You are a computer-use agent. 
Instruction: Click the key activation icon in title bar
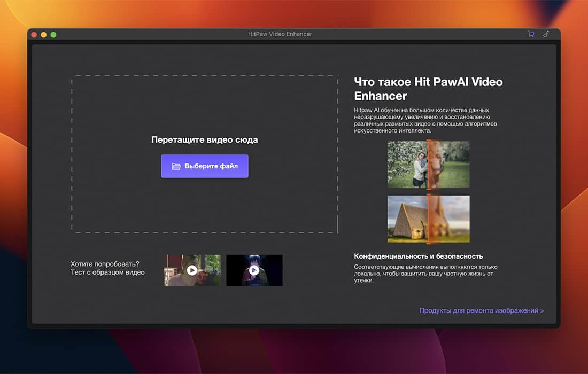click(546, 34)
